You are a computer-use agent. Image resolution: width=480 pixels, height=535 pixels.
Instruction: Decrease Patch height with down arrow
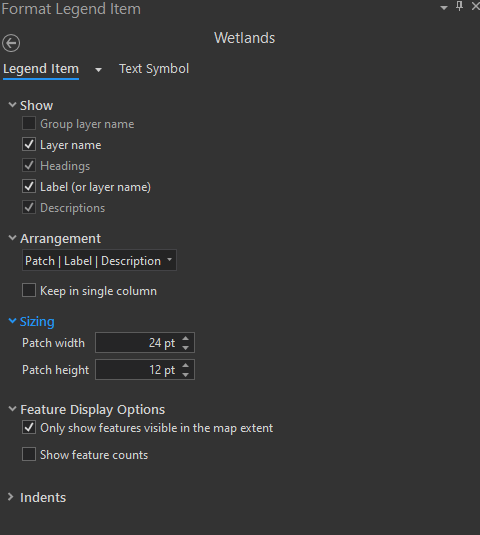[185, 374]
